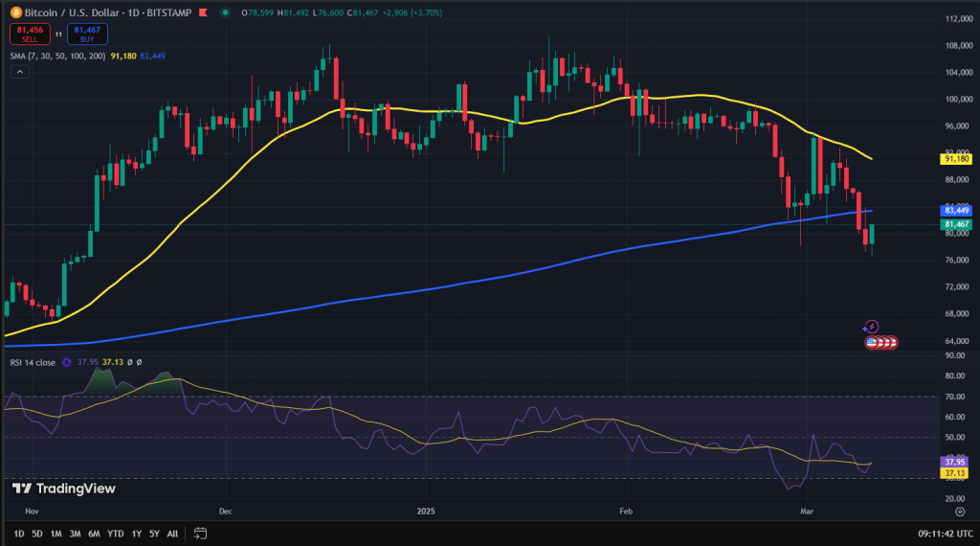Screen dimensions: 980x546
Task: Click the 50.00 RSI scale label
Action: click(955, 437)
